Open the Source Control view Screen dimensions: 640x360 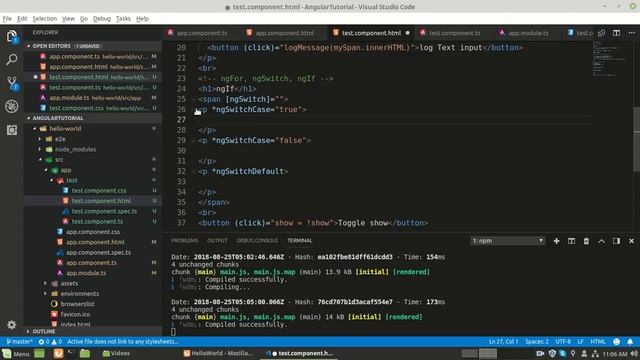(12, 83)
